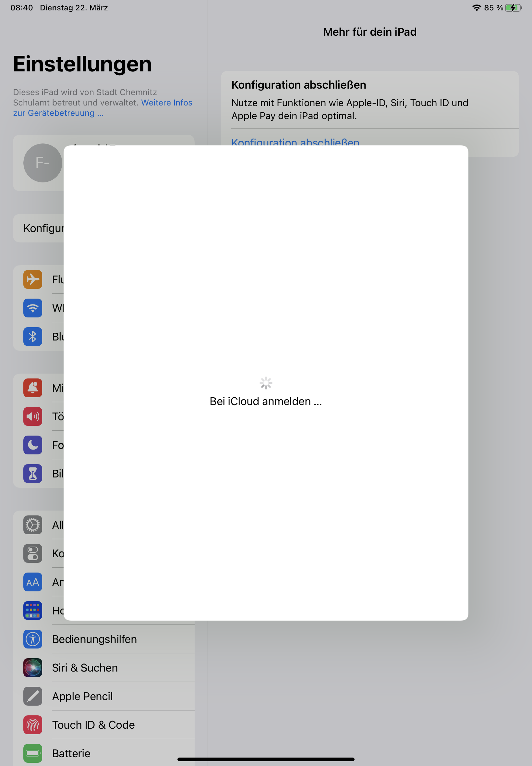
Task: Click the bold Konfiguration abschließen heading
Action: pyautogui.click(x=299, y=85)
